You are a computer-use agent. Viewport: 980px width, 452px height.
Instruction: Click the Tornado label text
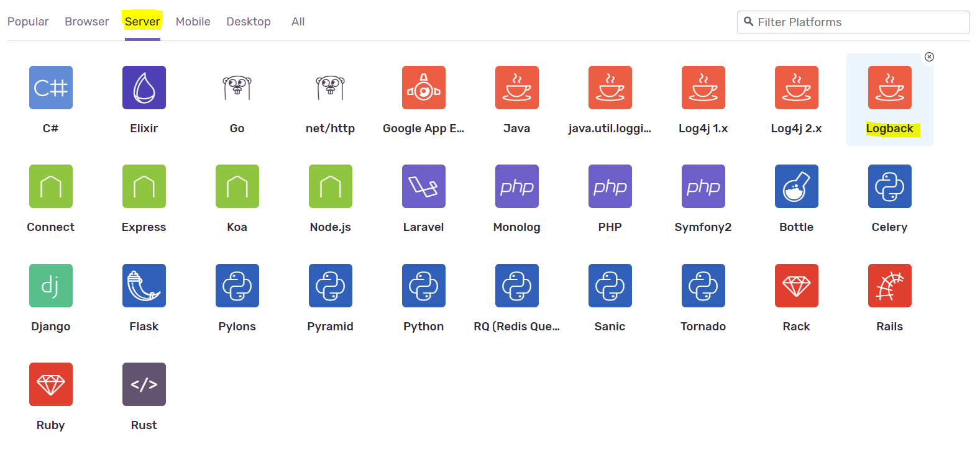[x=703, y=327]
